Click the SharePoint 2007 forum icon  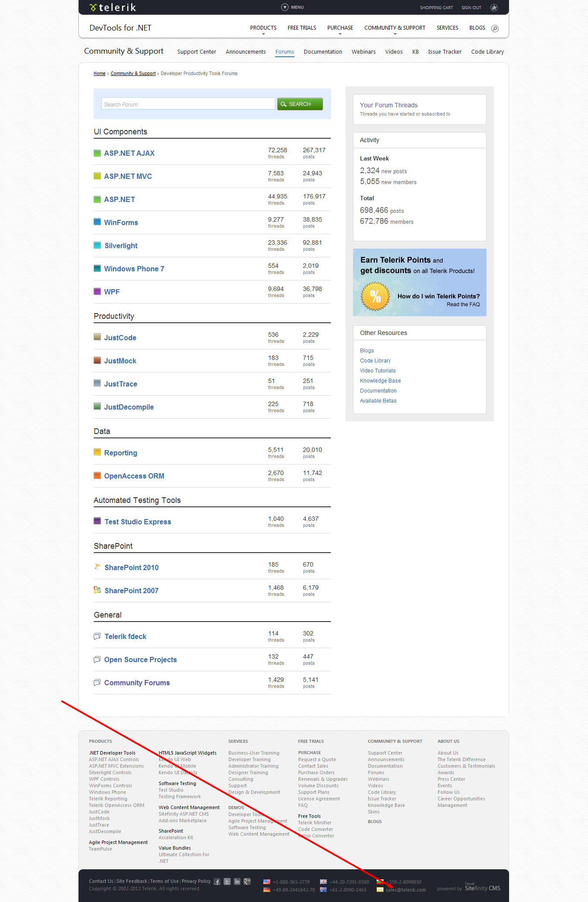(x=97, y=590)
